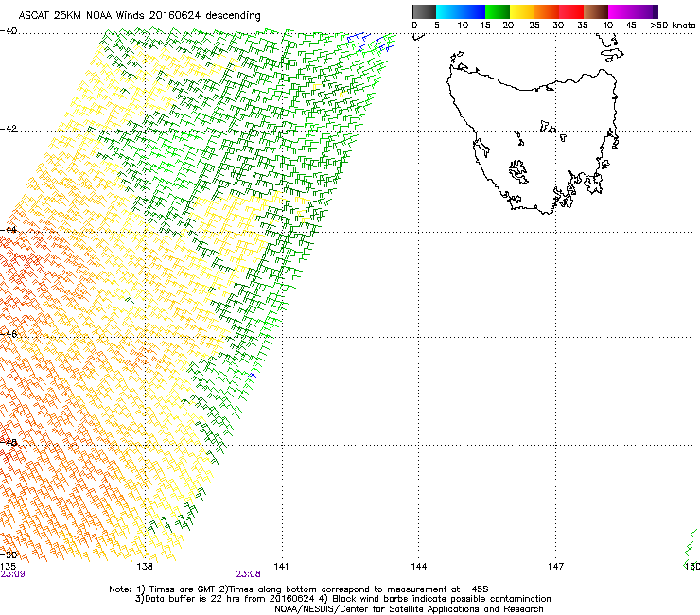Image resolution: width=700 pixels, height=615 pixels.
Task: Click the '-48' latitude axis label
Action: coord(9,442)
